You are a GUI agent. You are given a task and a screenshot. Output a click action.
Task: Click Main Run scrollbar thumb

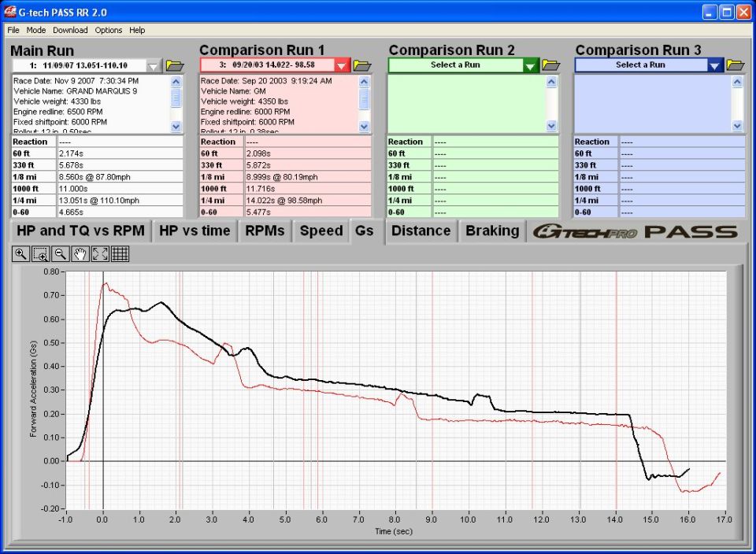point(176,98)
